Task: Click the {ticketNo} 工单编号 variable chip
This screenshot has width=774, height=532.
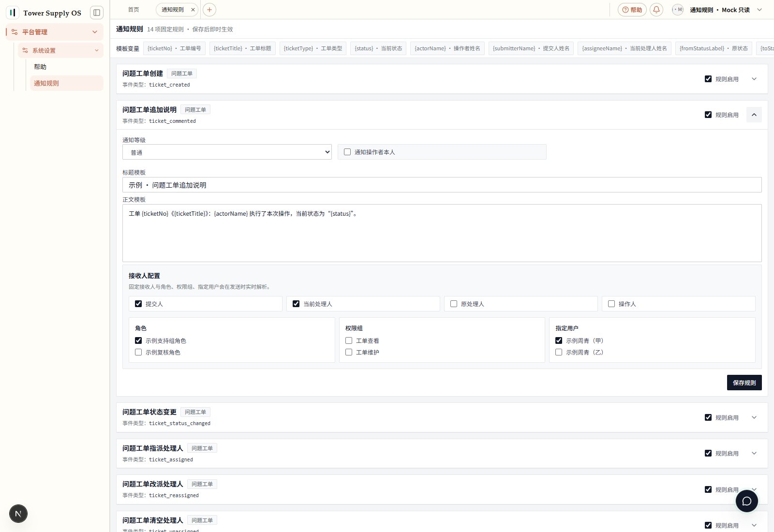Action: tap(174, 48)
